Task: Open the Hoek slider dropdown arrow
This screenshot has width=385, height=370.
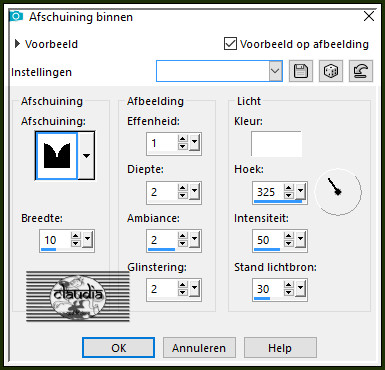Action: (x=300, y=191)
